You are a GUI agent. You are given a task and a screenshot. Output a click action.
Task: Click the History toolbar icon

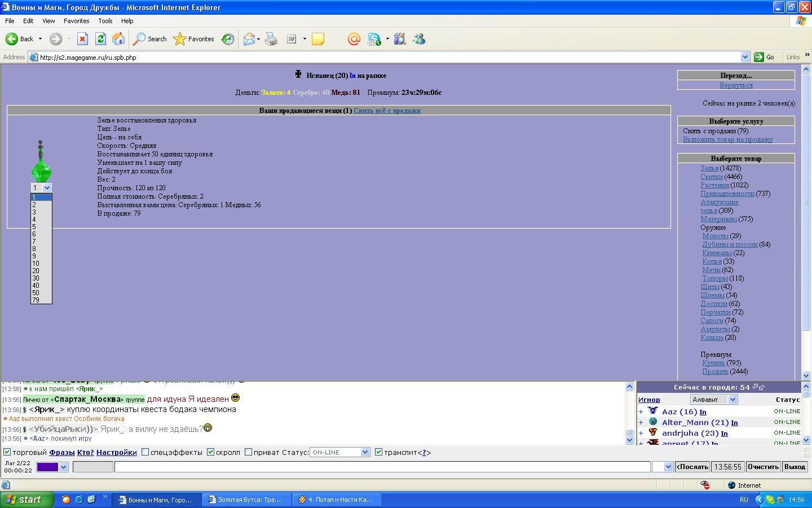pyautogui.click(x=228, y=39)
